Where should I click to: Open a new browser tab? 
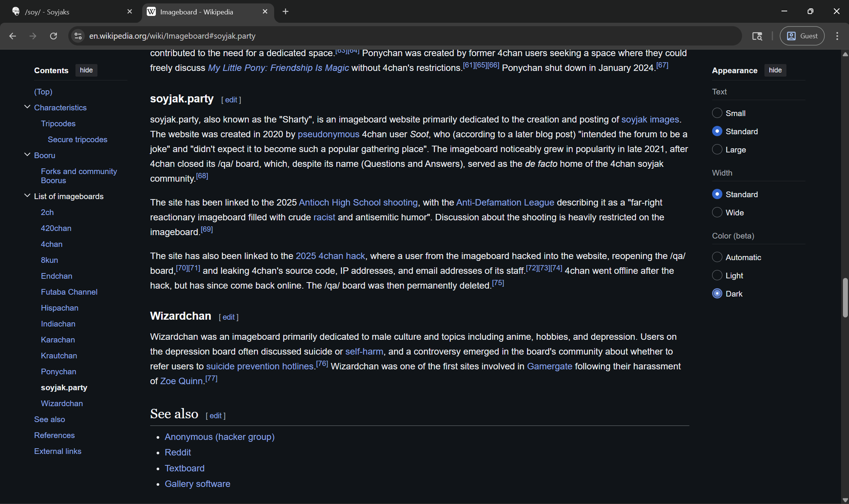coord(286,12)
